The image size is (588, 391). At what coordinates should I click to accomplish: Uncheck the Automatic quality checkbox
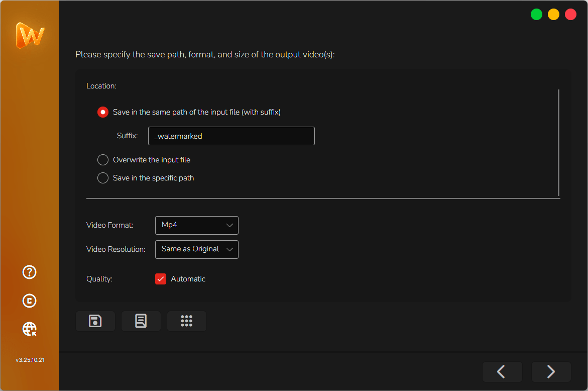pyautogui.click(x=161, y=279)
